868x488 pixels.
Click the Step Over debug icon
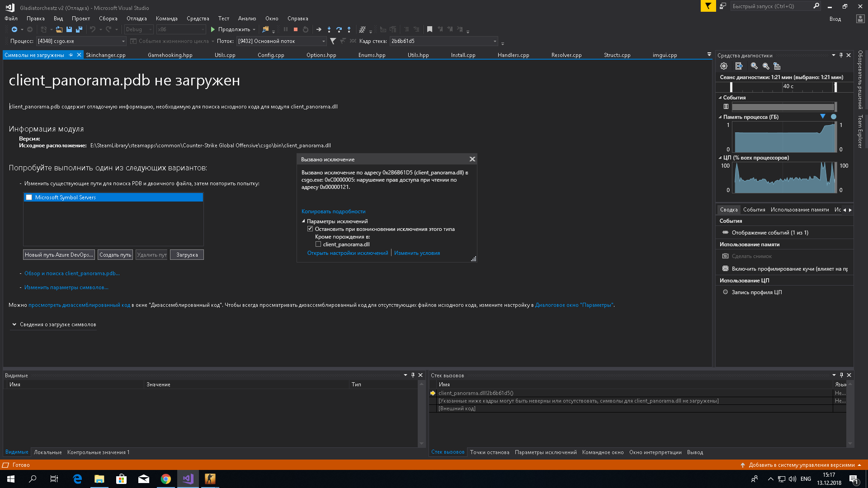point(339,29)
